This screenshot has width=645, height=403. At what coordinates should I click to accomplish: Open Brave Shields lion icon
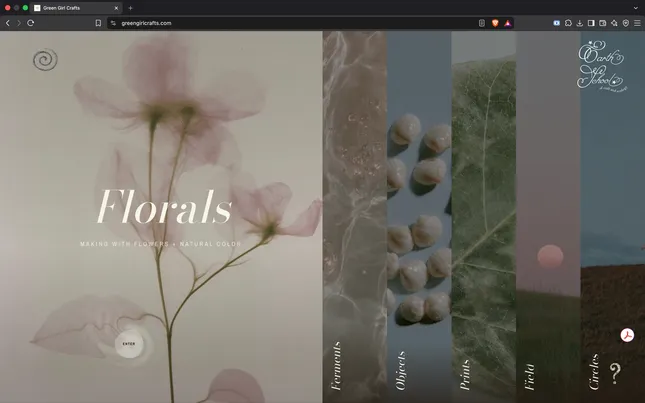(495, 23)
